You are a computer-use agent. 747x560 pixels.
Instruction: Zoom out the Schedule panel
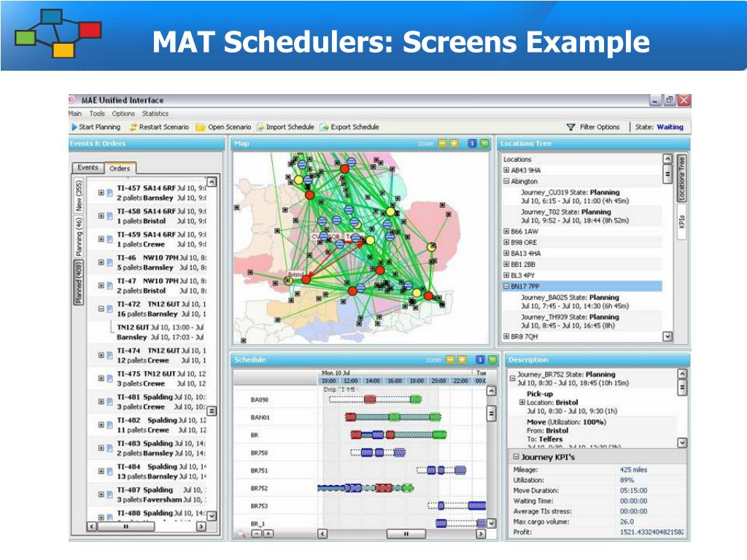coord(450,360)
